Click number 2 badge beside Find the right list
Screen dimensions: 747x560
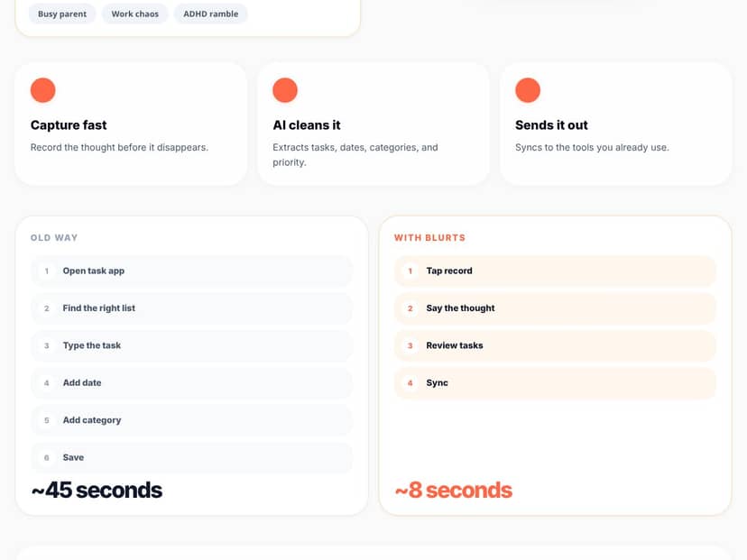(47, 308)
